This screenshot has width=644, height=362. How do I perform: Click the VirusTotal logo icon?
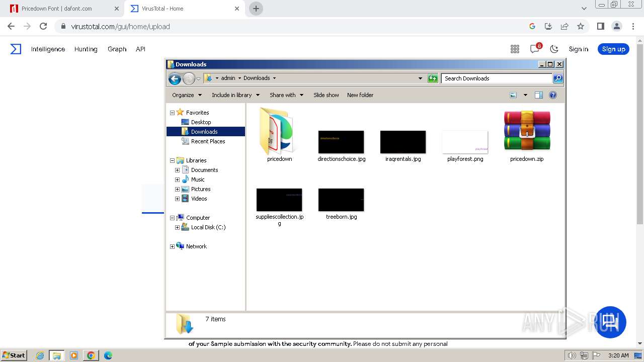[16, 49]
